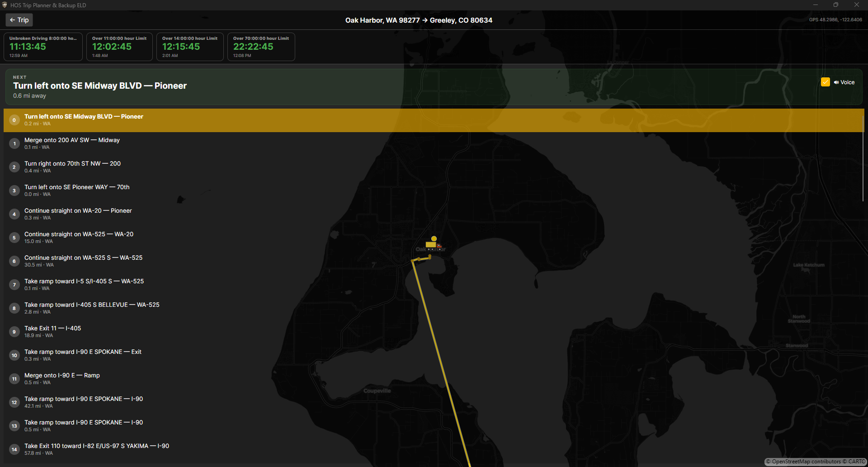The image size is (868, 467).
Task: Click the step 9 number badge
Action: (x=14, y=332)
